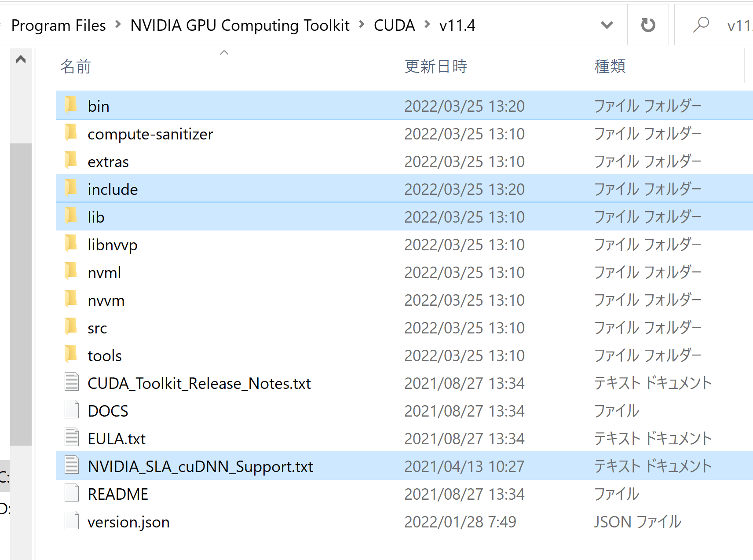Click NVIDIA_SLA_cuDNN_Support date 2021/04/13 10:27
Image resolution: width=753 pixels, height=560 pixels.
(464, 467)
